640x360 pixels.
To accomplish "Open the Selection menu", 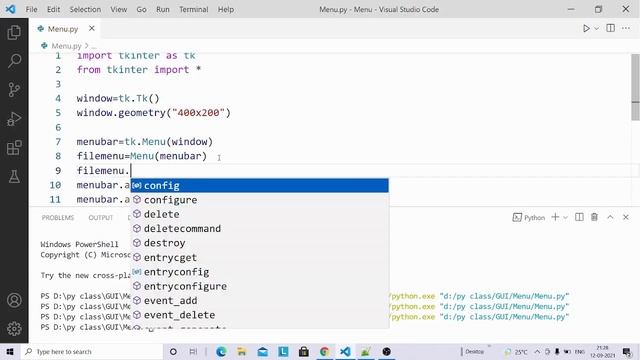I will click(x=85, y=9).
